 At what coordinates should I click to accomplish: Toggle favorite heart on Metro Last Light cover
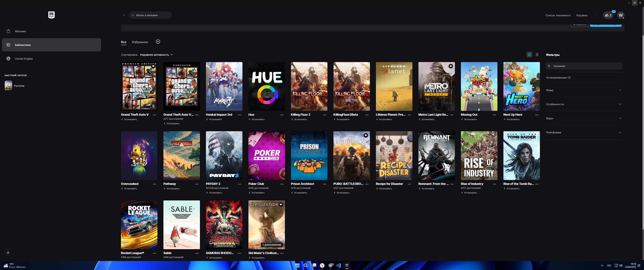(x=450, y=66)
